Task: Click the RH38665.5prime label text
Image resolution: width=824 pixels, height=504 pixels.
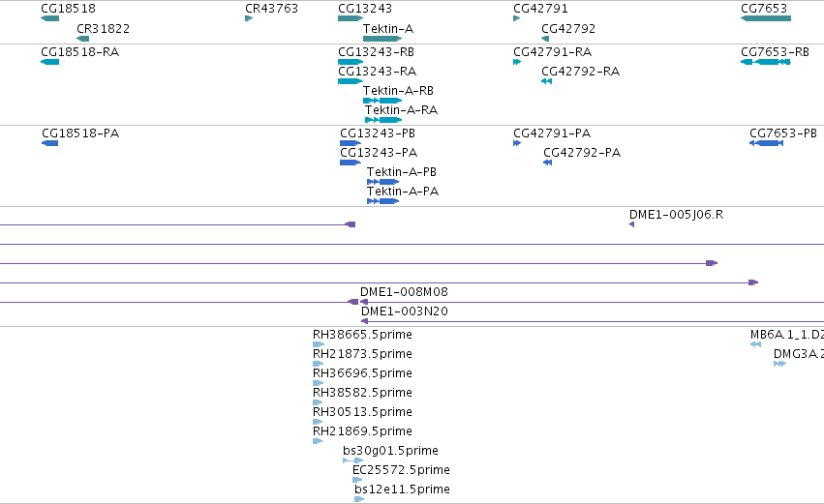Action: point(362,335)
